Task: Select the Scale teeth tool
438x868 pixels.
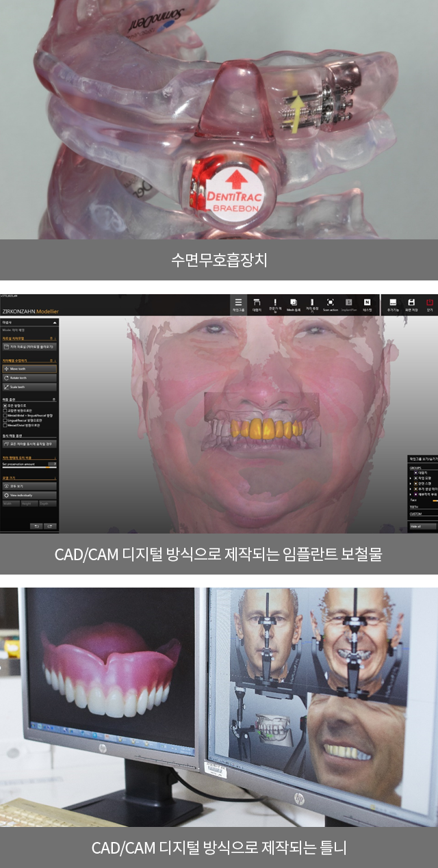Action: [29, 387]
